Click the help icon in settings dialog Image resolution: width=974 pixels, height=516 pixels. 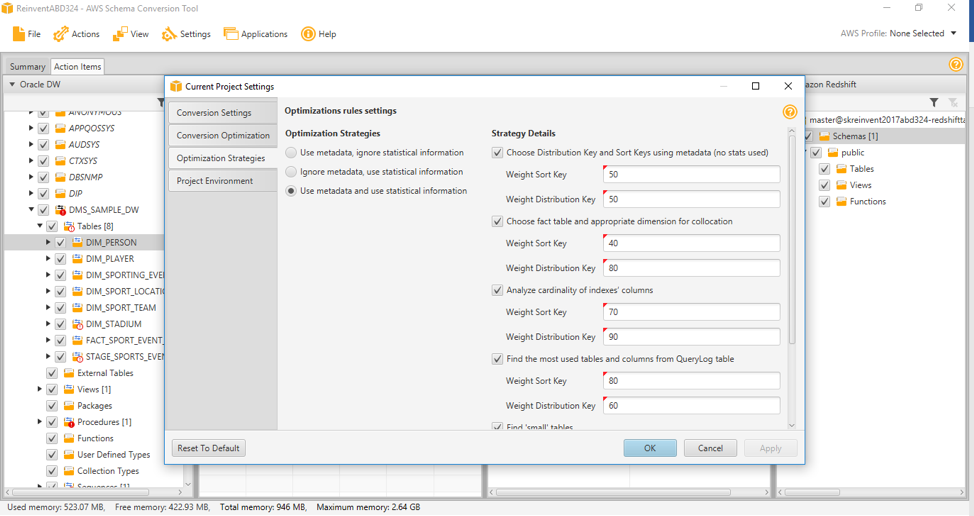point(790,112)
